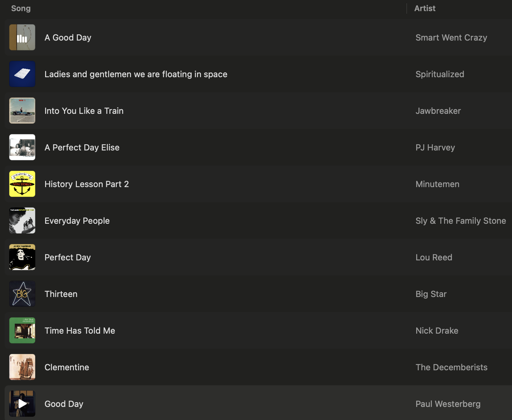
Task: Open the artist link Paul Westerberg
Action: click(448, 404)
